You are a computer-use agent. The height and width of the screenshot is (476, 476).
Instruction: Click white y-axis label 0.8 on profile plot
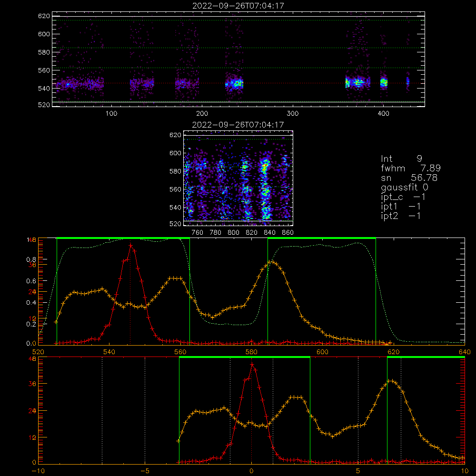pos(31,259)
